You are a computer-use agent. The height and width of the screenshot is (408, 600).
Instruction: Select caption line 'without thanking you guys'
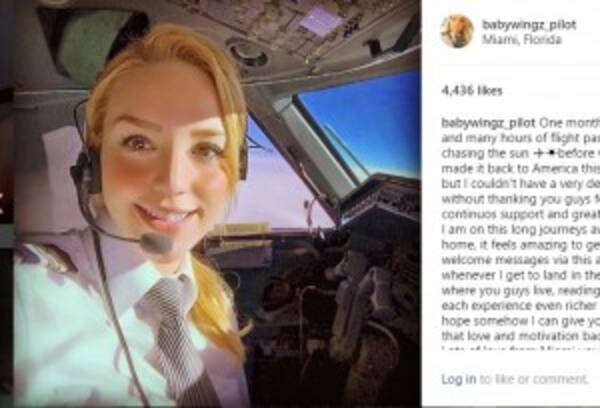pyautogui.click(x=521, y=199)
